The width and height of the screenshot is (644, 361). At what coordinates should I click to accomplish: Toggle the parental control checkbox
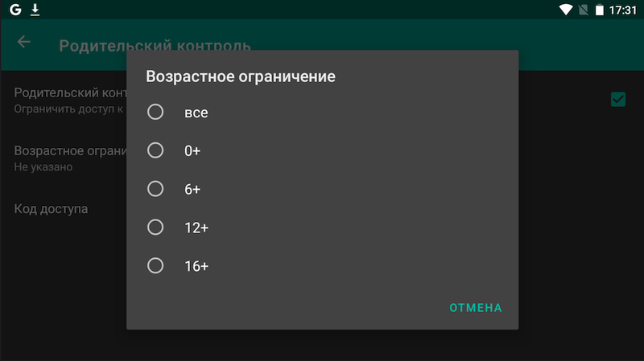[618, 100]
